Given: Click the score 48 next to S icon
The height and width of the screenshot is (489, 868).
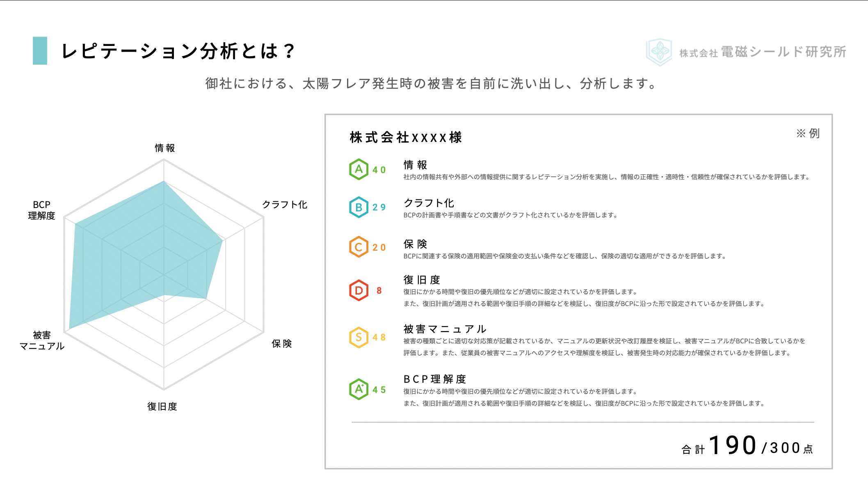Looking at the screenshot, I should [379, 337].
